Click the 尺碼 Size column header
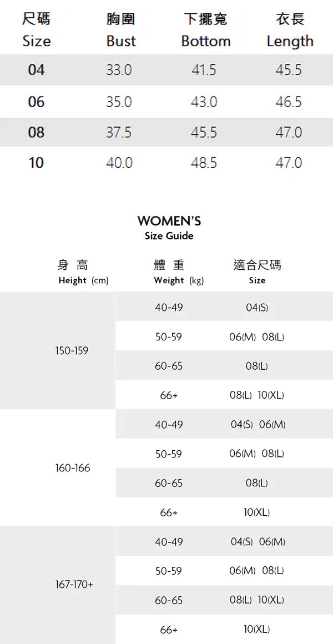The height and width of the screenshot is (644, 333). pos(36,31)
